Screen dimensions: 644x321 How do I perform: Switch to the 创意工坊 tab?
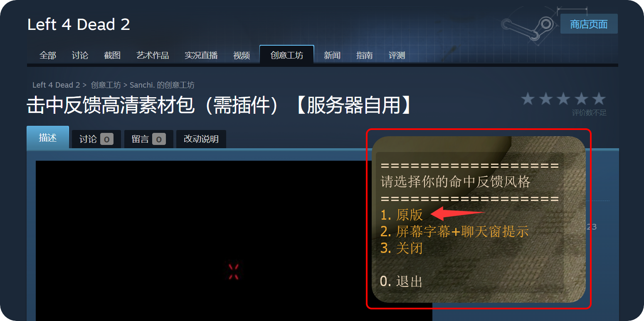click(287, 55)
